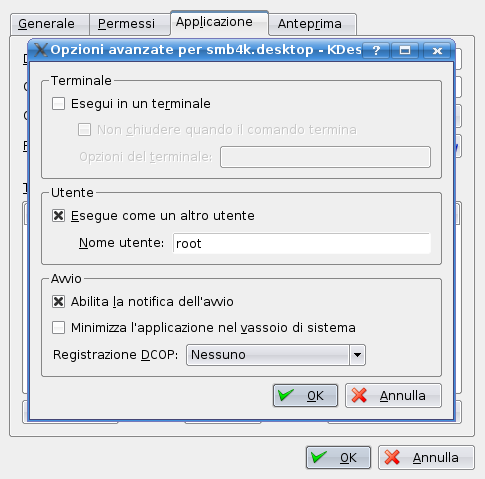Uncheck Esegue come un altro utente
Viewport: 485px width, 479px height.
coord(58,215)
